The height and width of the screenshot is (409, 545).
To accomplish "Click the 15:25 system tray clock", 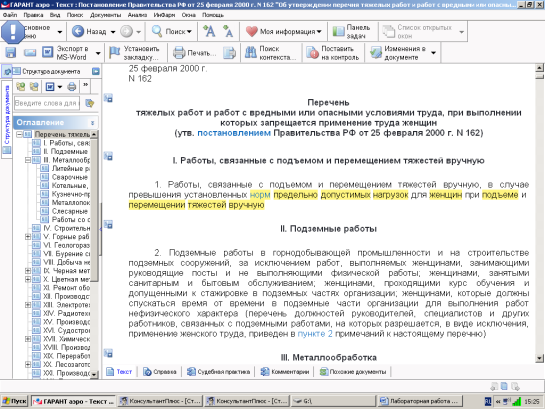I will coord(532,401).
